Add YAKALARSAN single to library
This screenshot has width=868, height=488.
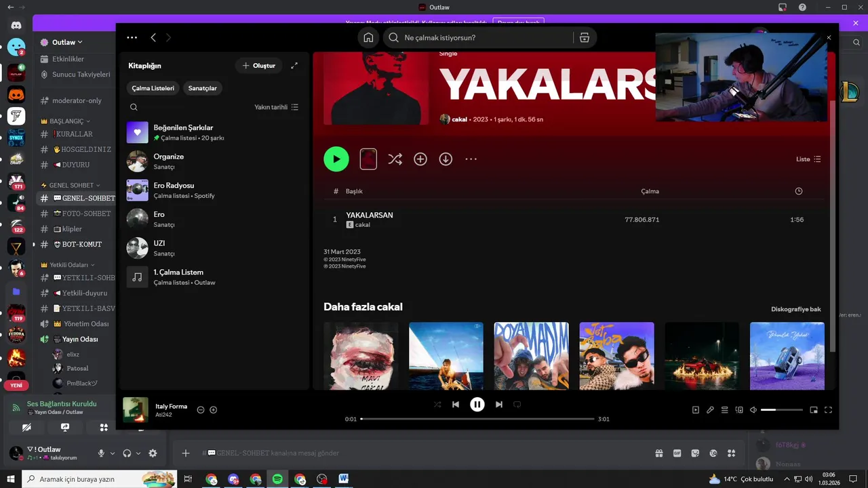point(420,159)
